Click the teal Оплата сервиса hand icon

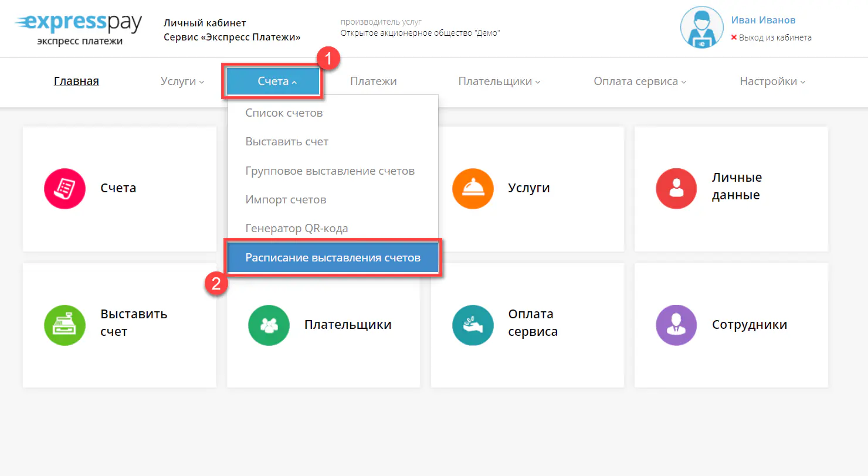coord(473,325)
